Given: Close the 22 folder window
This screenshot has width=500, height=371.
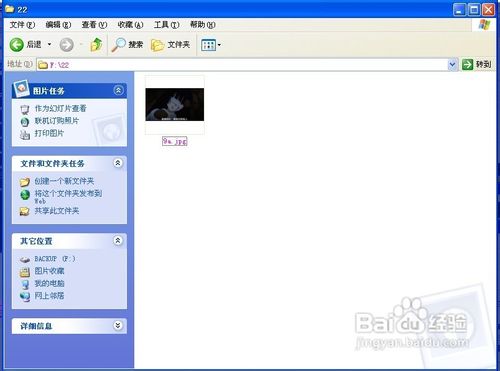Looking at the screenshot, I should (x=489, y=10).
